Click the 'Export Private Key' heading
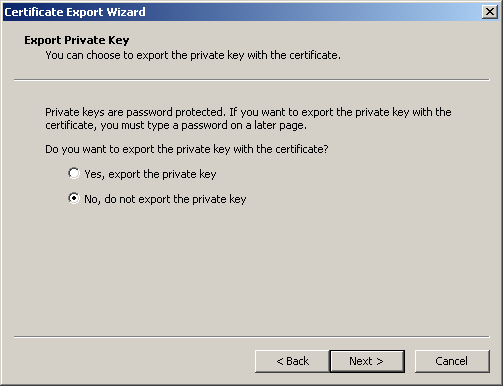 click(77, 40)
